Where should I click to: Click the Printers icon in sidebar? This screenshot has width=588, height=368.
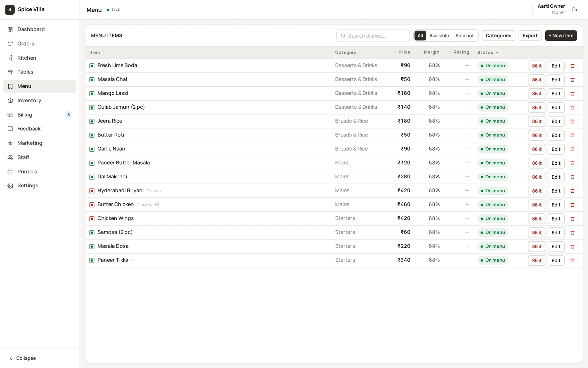[x=10, y=172]
